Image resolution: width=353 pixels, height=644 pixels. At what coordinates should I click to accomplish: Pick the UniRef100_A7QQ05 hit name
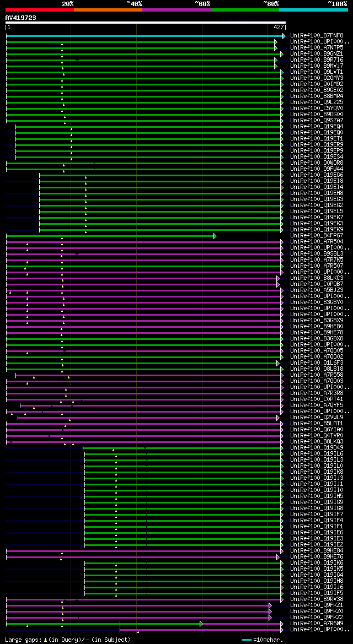(317, 351)
